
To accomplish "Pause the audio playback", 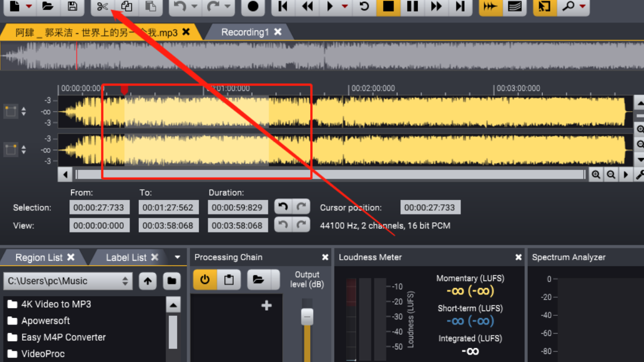I will [x=413, y=6].
